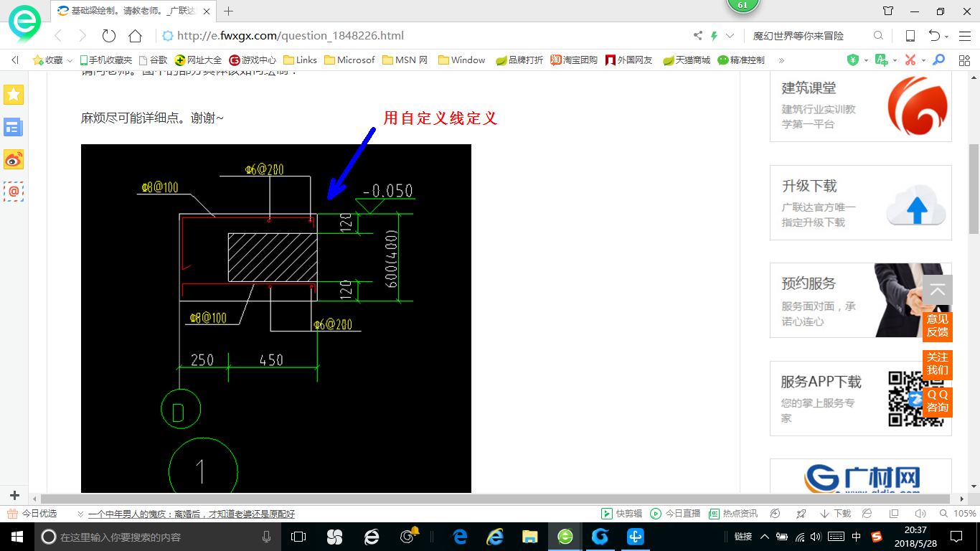Viewport: 980px width, 551px height.
Task: Click the IE compatibility mode icon in status bar
Action: (867, 514)
